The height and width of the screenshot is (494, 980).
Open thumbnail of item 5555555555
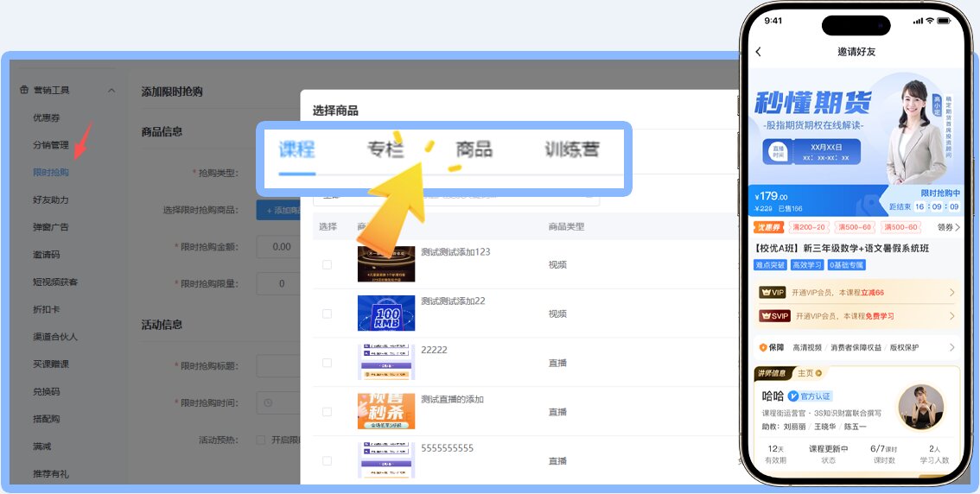point(385,460)
